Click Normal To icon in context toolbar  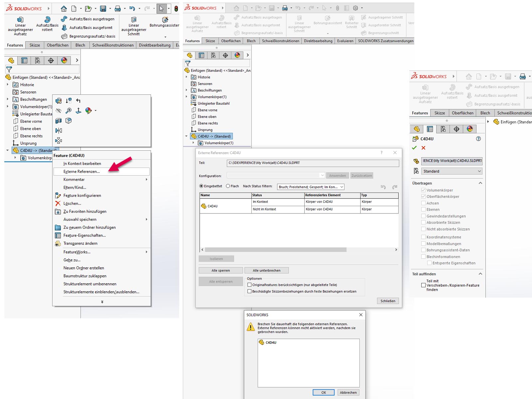[x=78, y=111]
